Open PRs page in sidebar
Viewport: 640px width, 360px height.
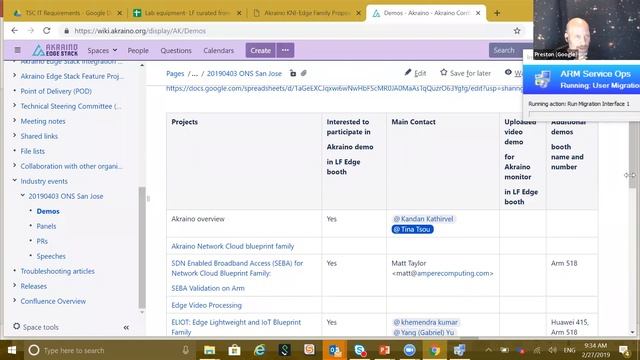(42, 241)
